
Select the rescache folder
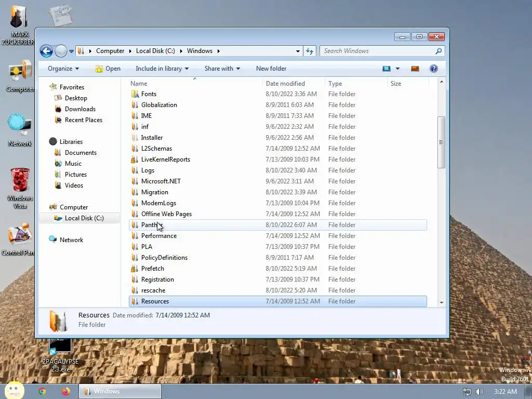[153, 290]
